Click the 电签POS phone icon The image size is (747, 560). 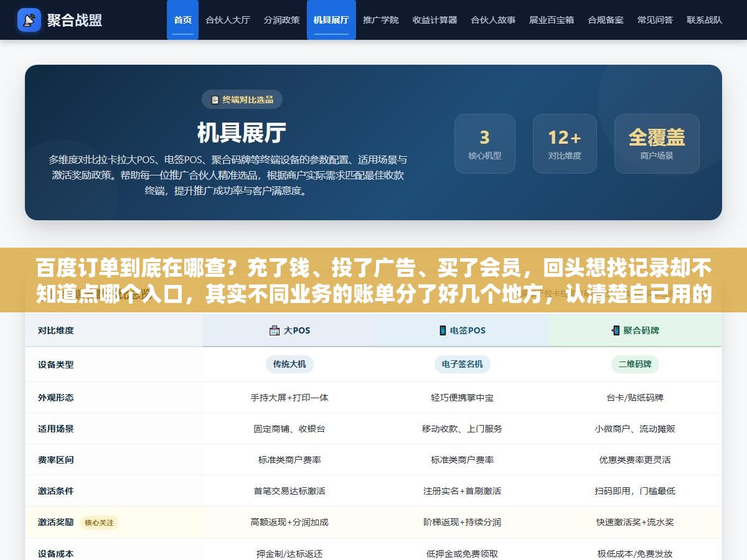443,330
